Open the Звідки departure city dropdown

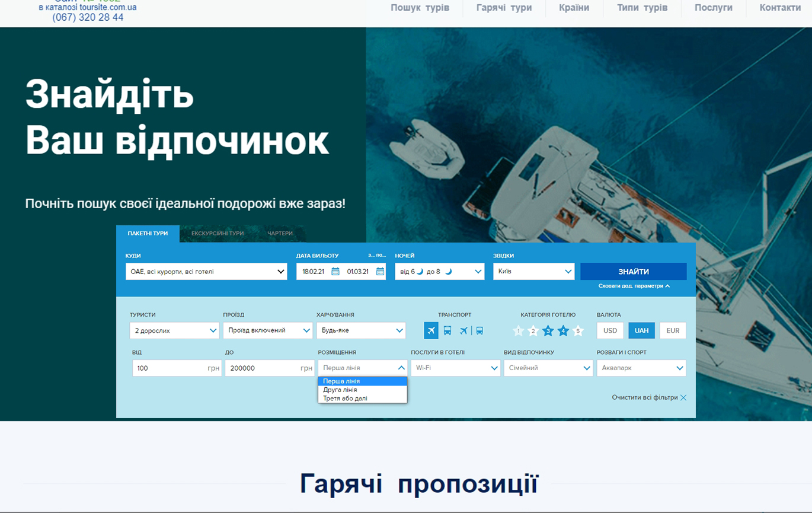coord(534,272)
